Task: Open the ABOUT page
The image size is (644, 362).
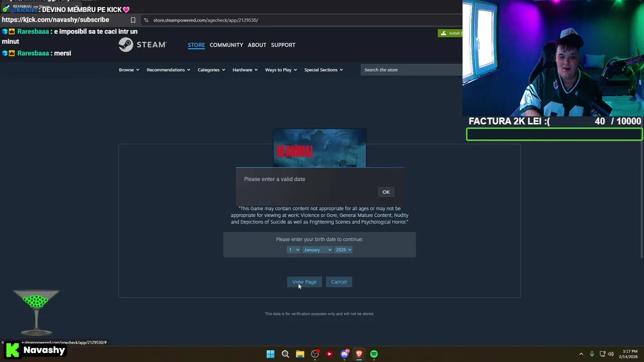Action: pyautogui.click(x=257, y=45)
